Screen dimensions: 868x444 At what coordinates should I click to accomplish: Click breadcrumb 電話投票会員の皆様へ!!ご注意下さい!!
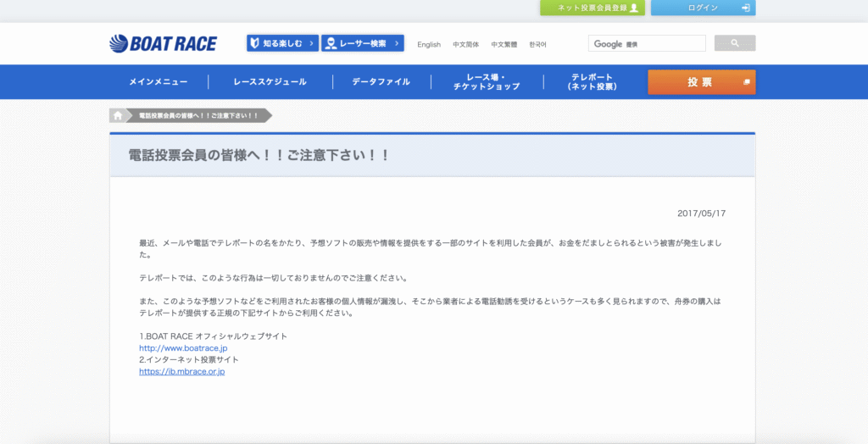198,116
